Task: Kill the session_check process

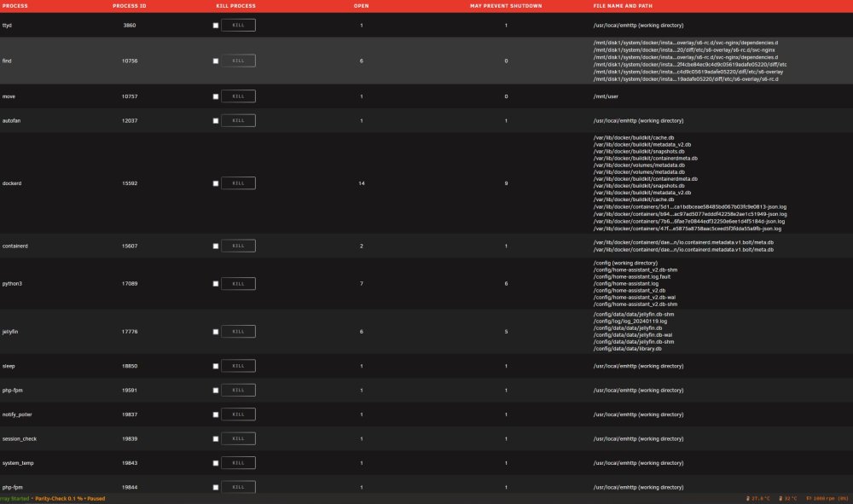Action: click(x=238, y=438)
